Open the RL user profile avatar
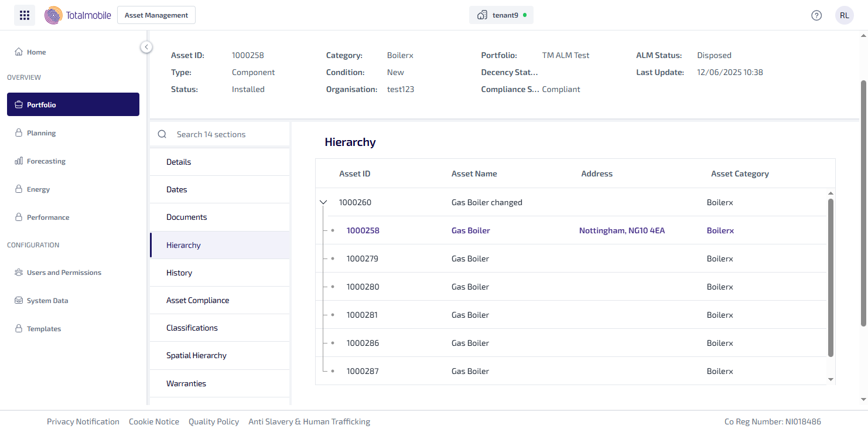Viewport: 868px width, 432px height. [x=844, y=15]
